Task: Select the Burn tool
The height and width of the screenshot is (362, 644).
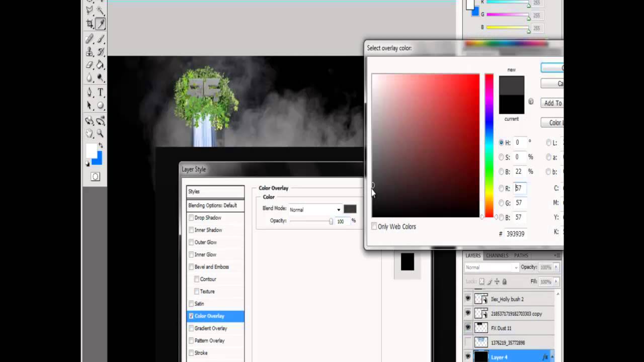Action: coord(101,77)
